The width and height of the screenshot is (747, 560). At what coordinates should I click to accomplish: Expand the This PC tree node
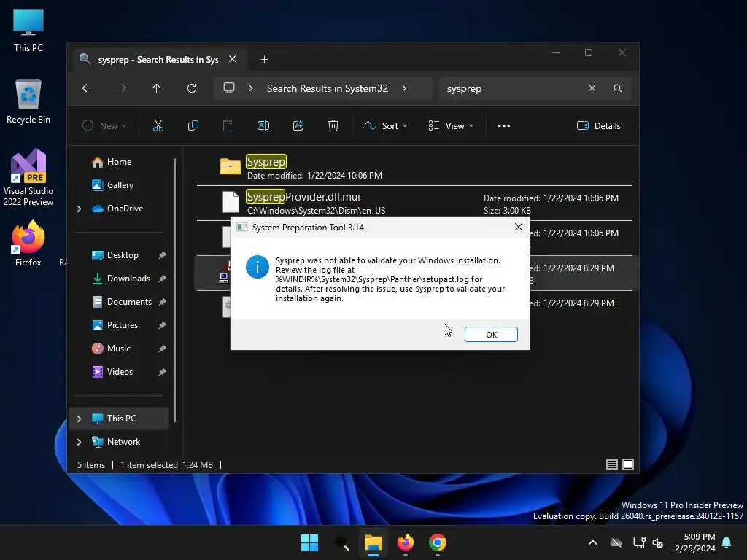tap(79, 419)
